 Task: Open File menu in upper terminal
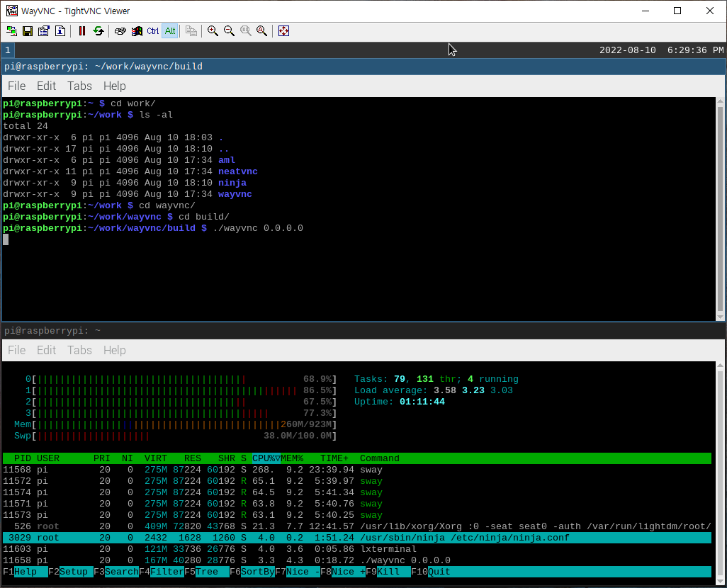[x=17, y=86]
